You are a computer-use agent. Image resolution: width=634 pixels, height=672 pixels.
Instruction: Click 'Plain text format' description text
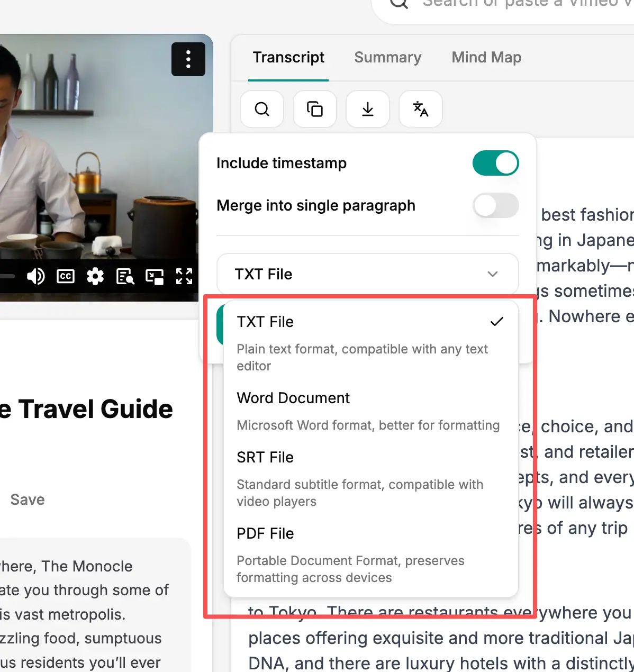click(362, 357)
